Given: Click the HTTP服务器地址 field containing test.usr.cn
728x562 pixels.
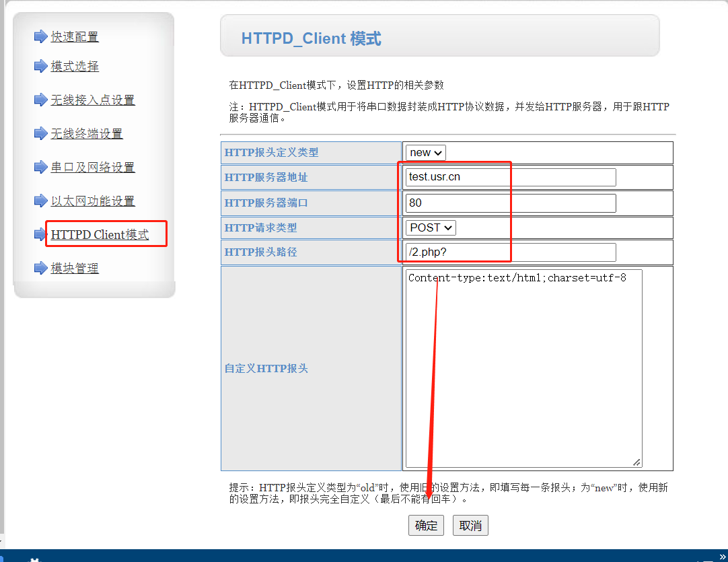Looking at the screenshot, I should pos(510,177).
